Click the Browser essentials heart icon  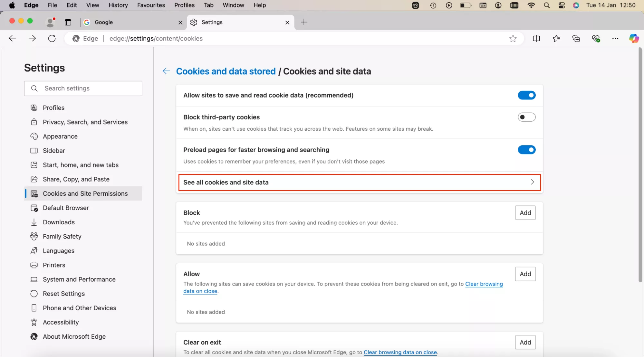(596, 39)
